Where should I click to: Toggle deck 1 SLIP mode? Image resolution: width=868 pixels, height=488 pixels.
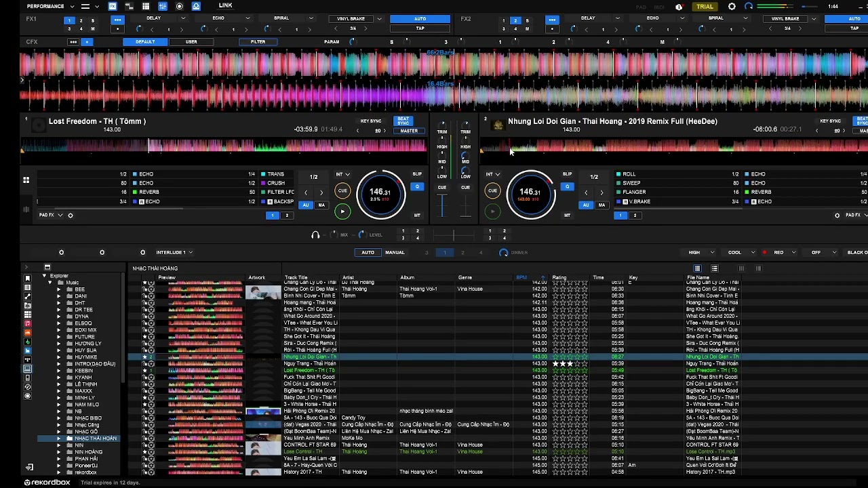[x=417, y=174]
